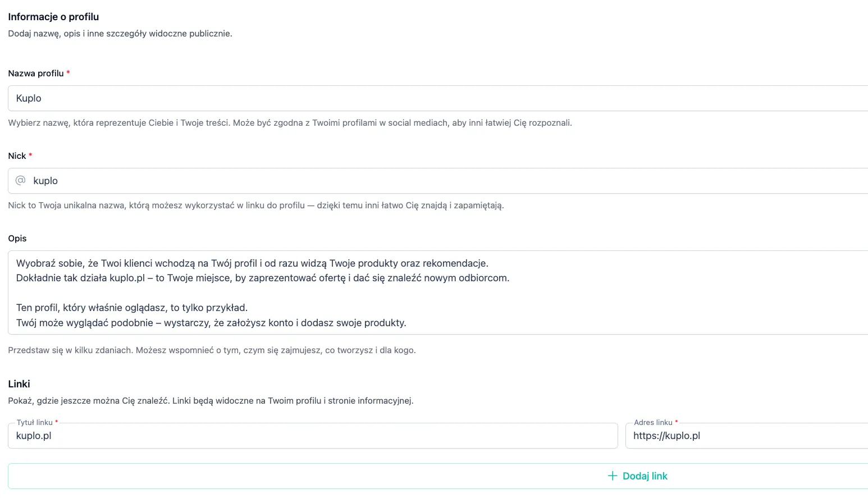Screen dimensions: 868x498
Task: Click the line "Ten profil, który właśnie oglądasz"
Action: [x=132, y=308]
